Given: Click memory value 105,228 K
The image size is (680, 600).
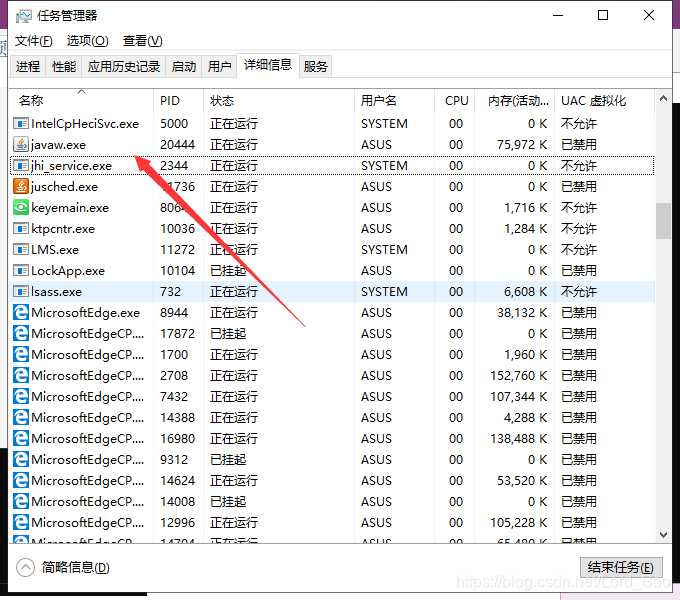Looking at the screenshot, I should coord(519,522).
